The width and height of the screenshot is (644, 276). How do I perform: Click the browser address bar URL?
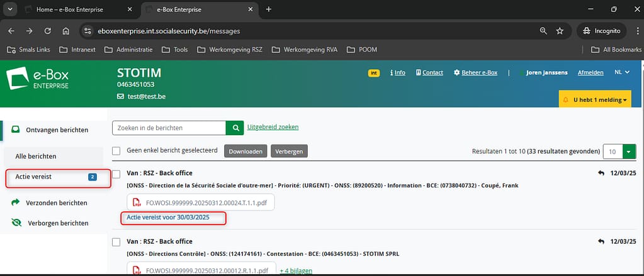[x=169, y=31]
